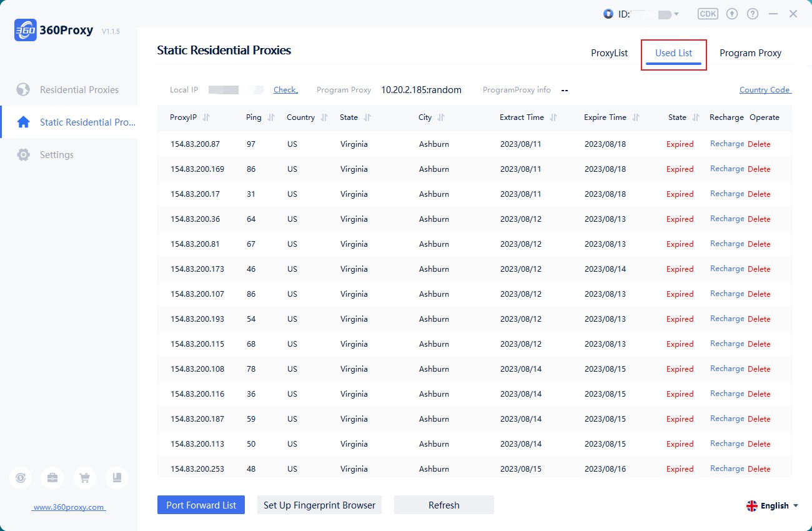Visit the www.360proxy.com link
Screen dimensions: 812x531
[x=69, y=507]
